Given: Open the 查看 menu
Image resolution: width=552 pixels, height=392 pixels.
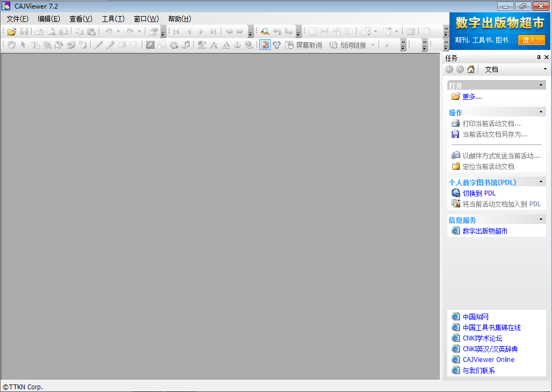Looking at the screenshot, I should (81, 18).
